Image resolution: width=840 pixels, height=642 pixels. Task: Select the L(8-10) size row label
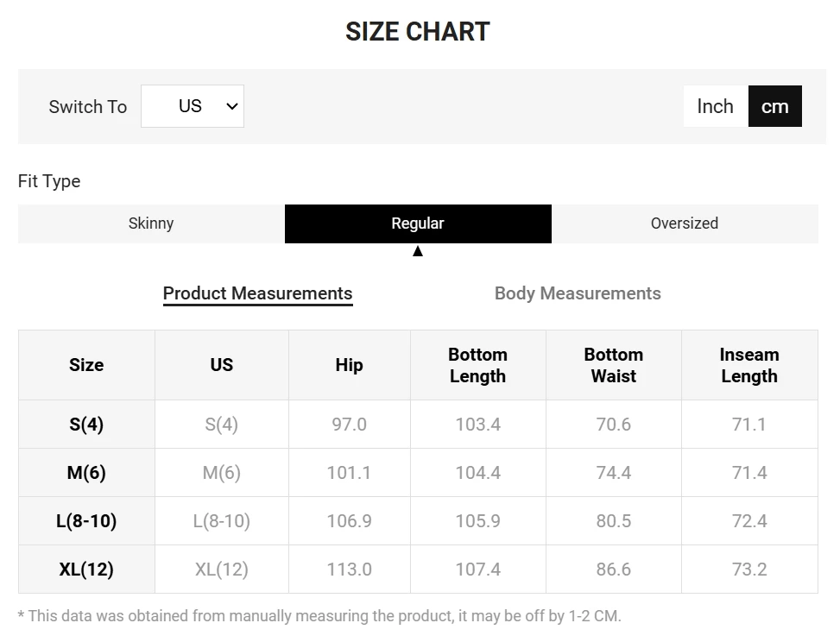pos(86,520)
